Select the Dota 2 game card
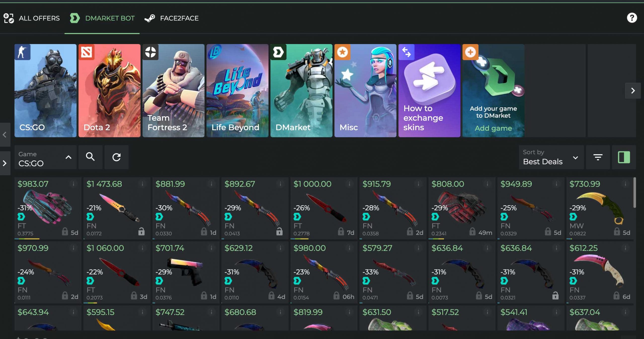The height and width of the screenshot is (339, 644). point(109,91)
